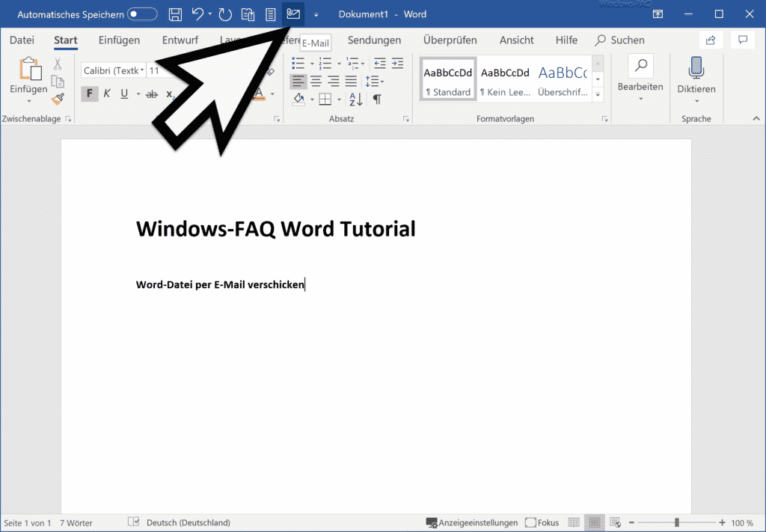Switch to the Sendungen tab

tap(374, 40)
